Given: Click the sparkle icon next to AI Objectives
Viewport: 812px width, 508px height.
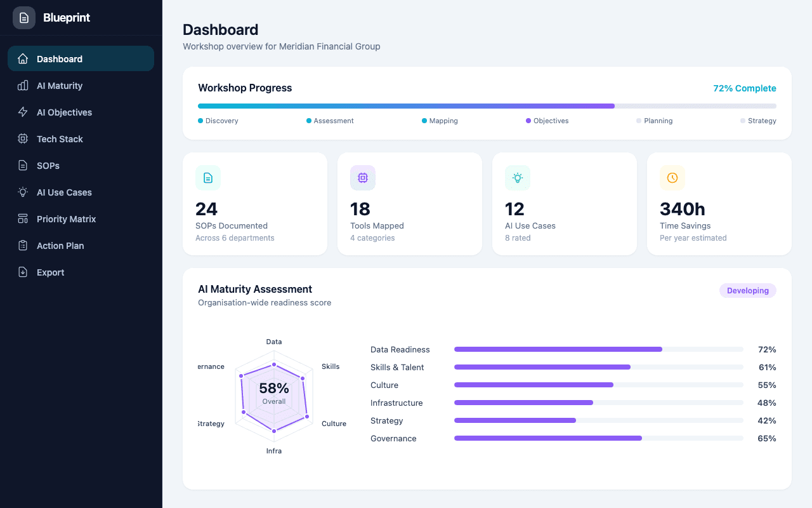Looking at the screenshot, I should point(22,112).
